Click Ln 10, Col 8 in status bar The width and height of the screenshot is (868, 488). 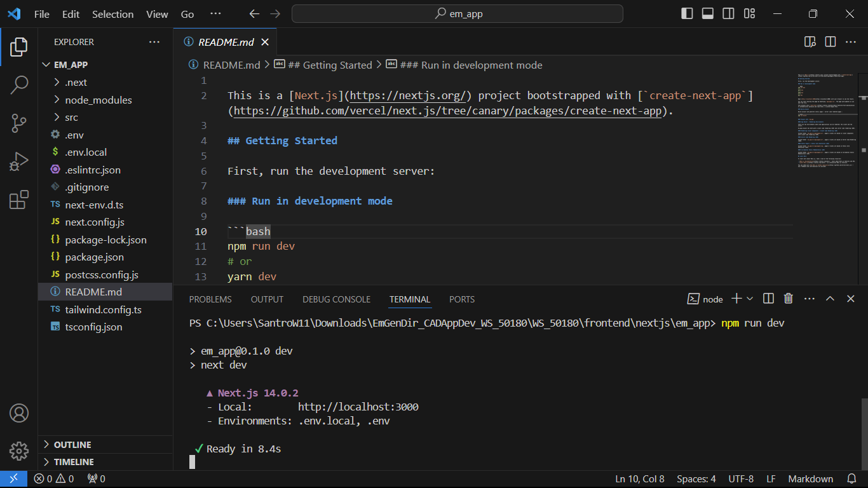point(640,478)
